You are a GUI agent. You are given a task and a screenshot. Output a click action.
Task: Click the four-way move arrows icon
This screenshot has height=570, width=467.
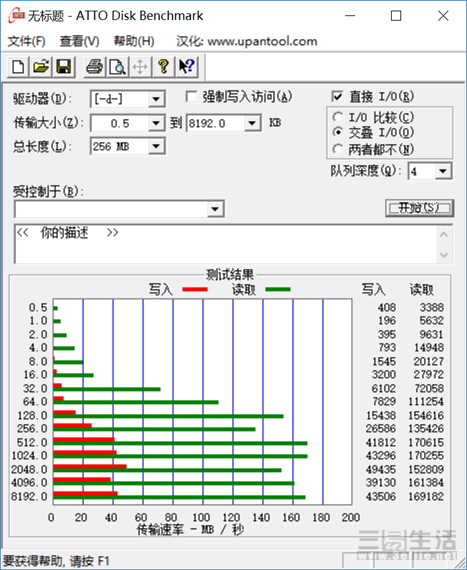tap(140, 67)
